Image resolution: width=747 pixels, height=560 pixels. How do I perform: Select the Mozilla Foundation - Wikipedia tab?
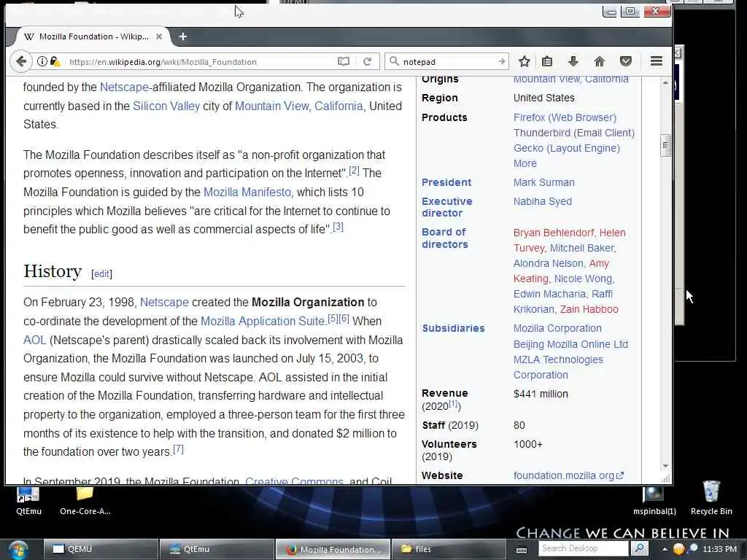pyautogui.click(x=93, y=36)
